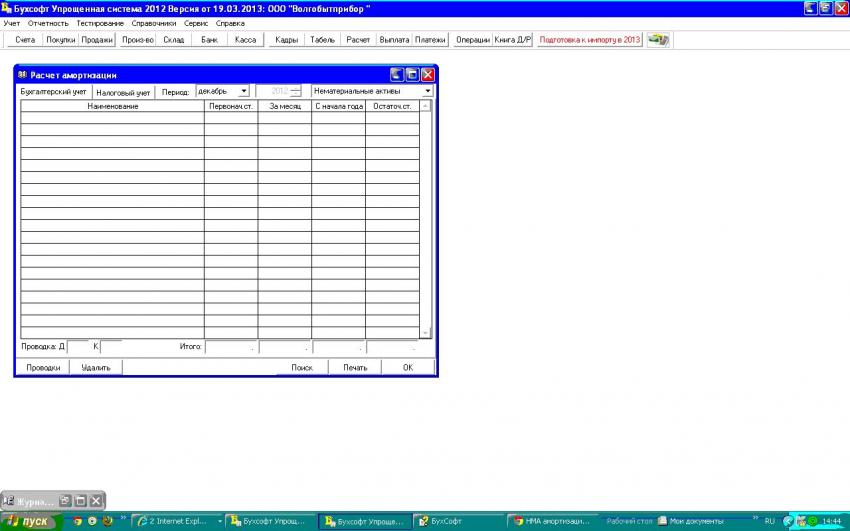The height and width of the screenshot is (531, 850).
Task: Open the Период month dropdown
Action: pos(244,91)
